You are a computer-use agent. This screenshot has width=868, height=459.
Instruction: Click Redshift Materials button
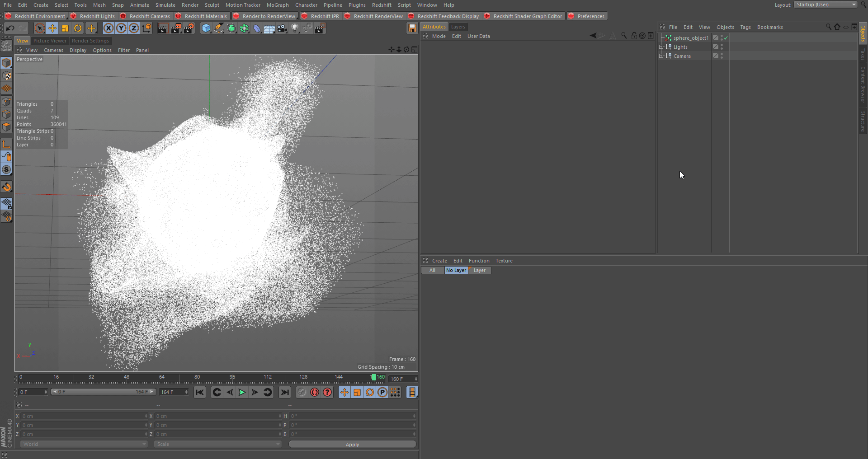(x=201, y=16)
